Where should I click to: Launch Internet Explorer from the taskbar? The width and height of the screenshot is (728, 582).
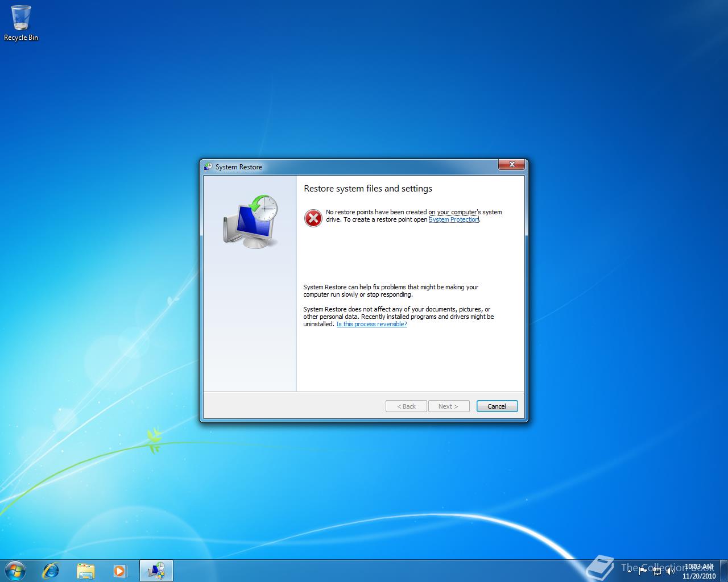[51, 571]
